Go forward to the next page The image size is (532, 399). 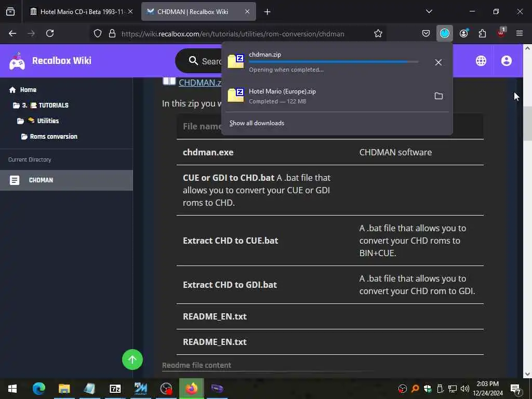coord(31,33)
